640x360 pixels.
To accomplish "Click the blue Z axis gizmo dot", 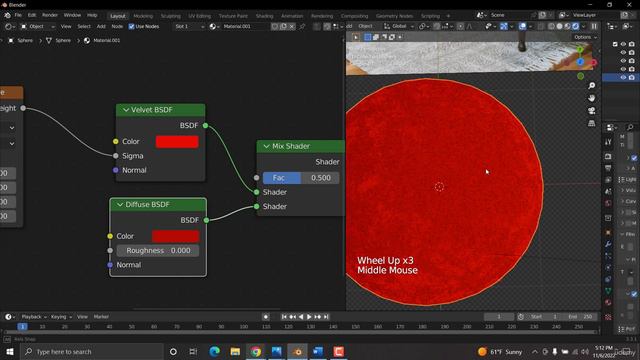I will (x=580, y=62).
